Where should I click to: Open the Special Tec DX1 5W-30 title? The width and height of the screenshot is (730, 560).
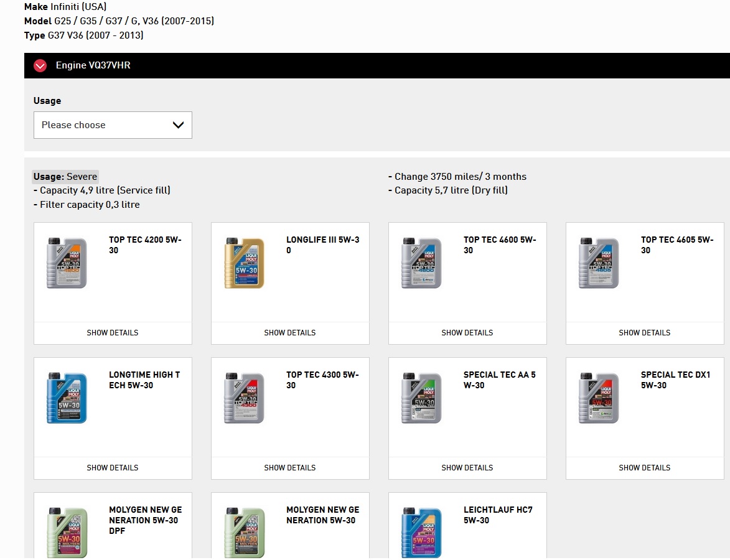(675, 380)
